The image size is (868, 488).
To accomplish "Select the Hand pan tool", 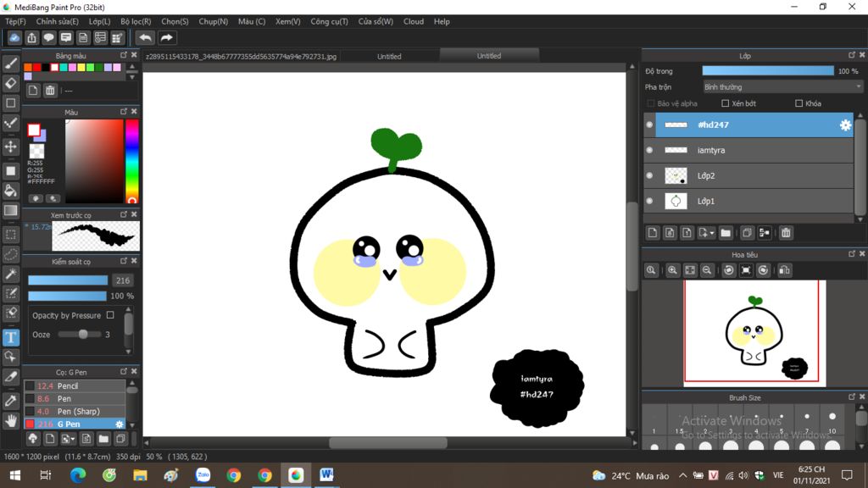I will 10,421.
